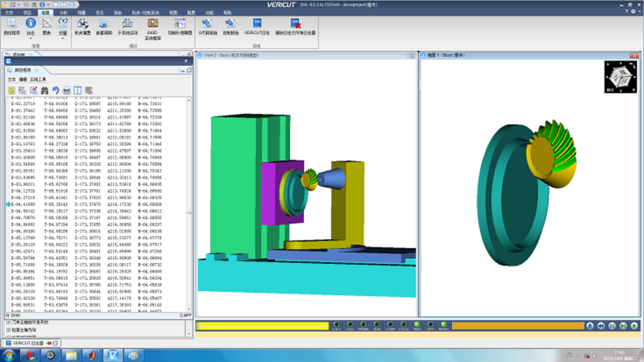Viewport: 644px width, 362px height.
Task: Switch to the Optimize (优化) ribbon tab
Action: point(100,12)
